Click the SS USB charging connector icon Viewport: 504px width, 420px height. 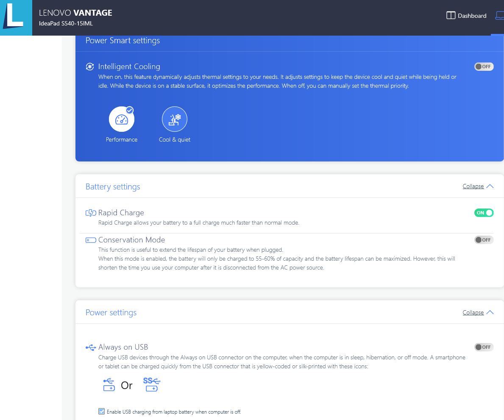(152, 385)
